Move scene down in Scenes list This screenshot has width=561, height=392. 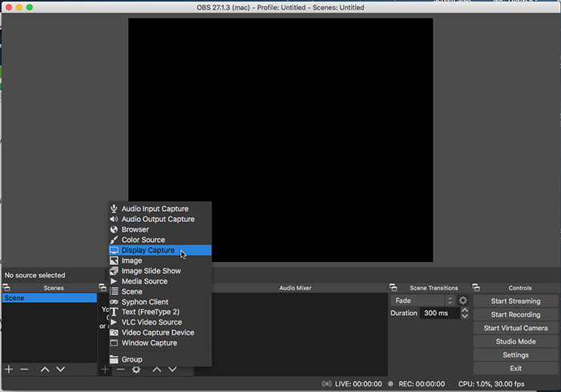60,369
